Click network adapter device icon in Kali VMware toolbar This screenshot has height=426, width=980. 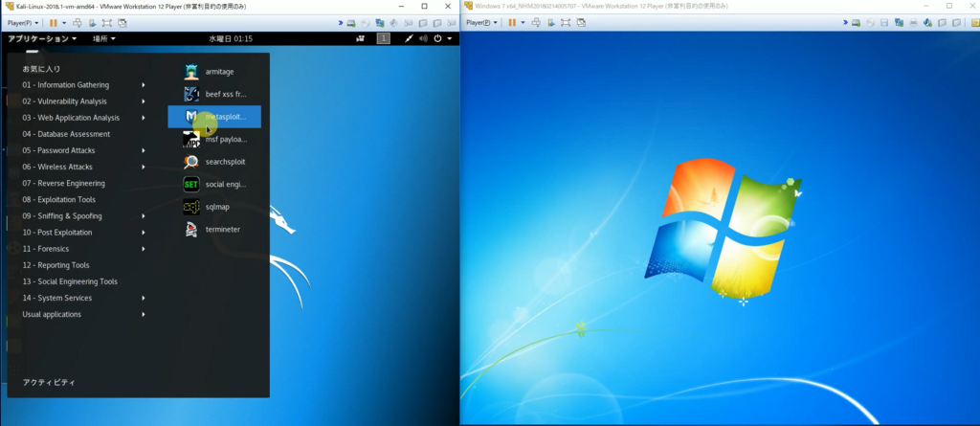coord(379,23)
